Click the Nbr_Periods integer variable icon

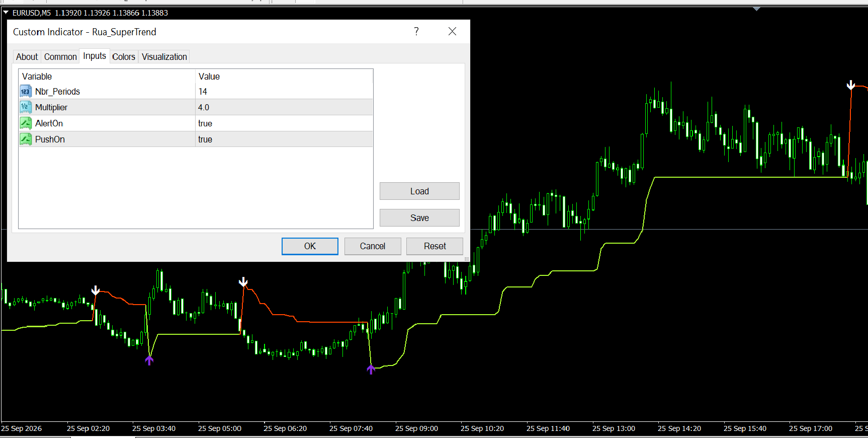(25, 92)
